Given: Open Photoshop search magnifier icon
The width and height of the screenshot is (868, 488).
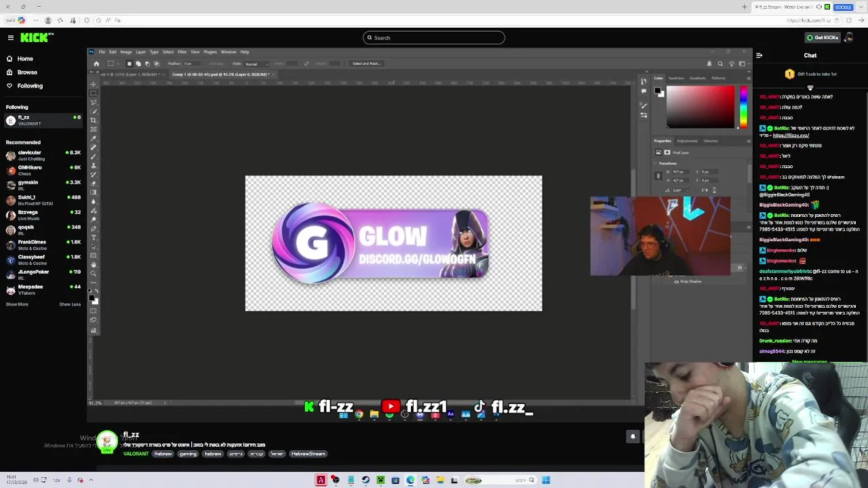Looking at the screenshot, I should pos(720,64).
